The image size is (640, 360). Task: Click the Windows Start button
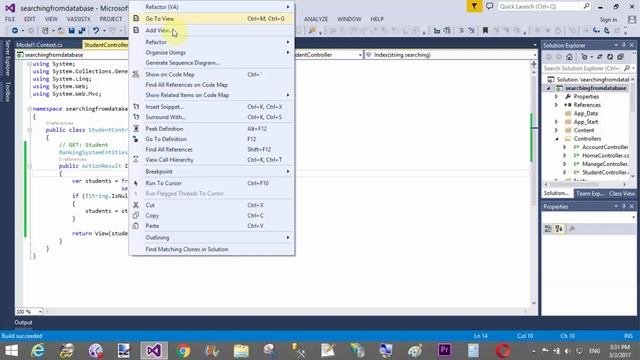click(11, 351)
